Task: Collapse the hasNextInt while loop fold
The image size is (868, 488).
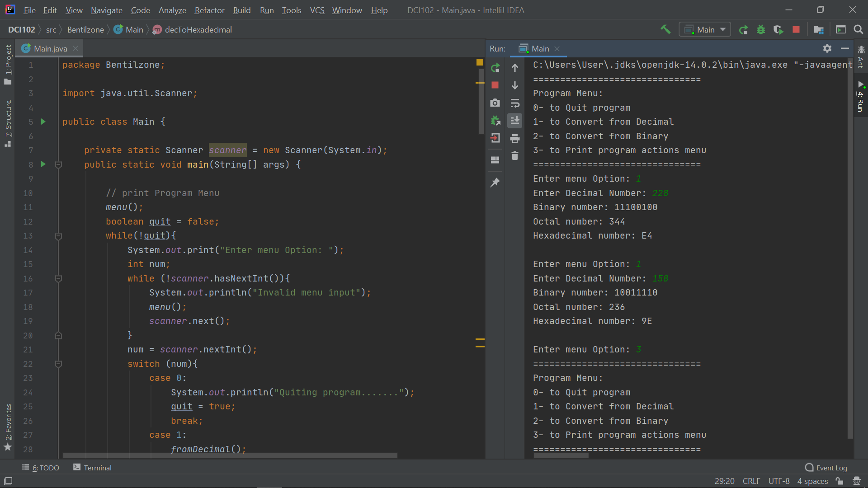Action: pos(58,279)
